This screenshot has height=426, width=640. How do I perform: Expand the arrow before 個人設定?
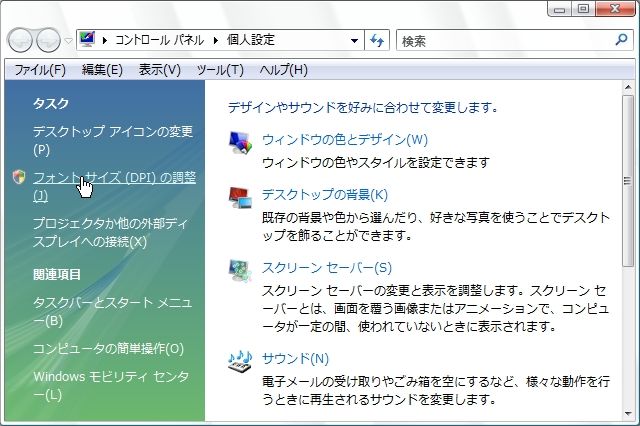click(x=216, y=40)
